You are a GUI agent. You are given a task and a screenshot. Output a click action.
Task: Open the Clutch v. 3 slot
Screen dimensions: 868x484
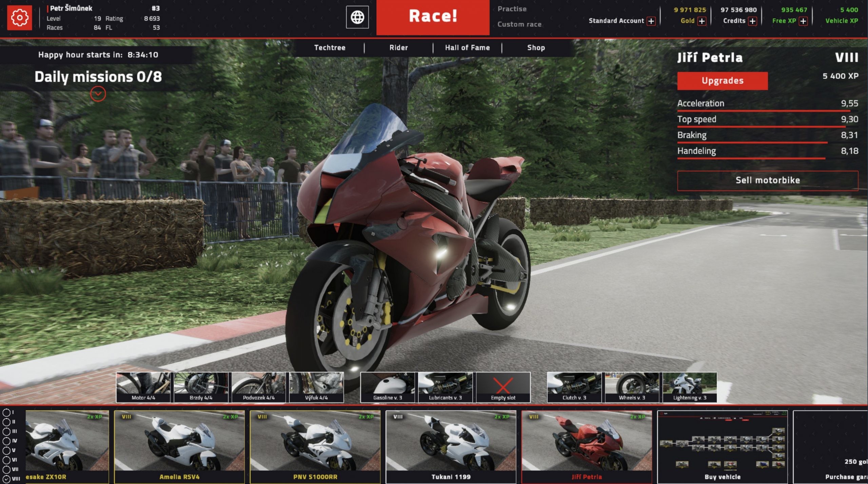(x=574, y=386)
